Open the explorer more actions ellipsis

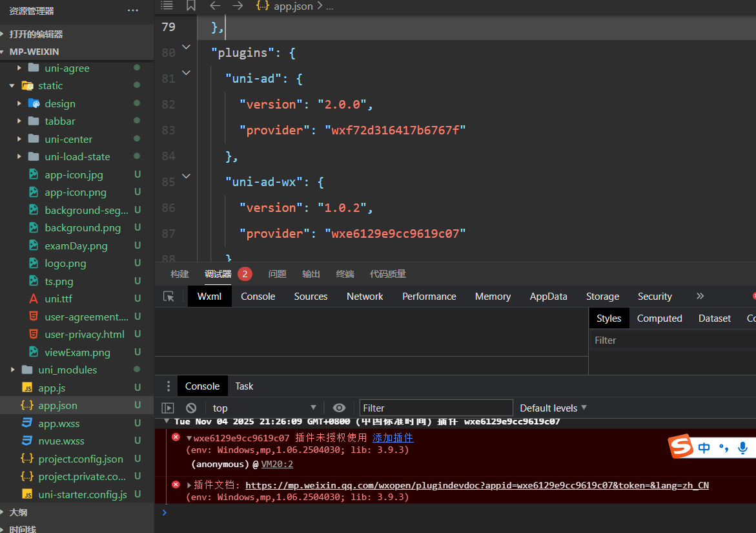point(133,10)
